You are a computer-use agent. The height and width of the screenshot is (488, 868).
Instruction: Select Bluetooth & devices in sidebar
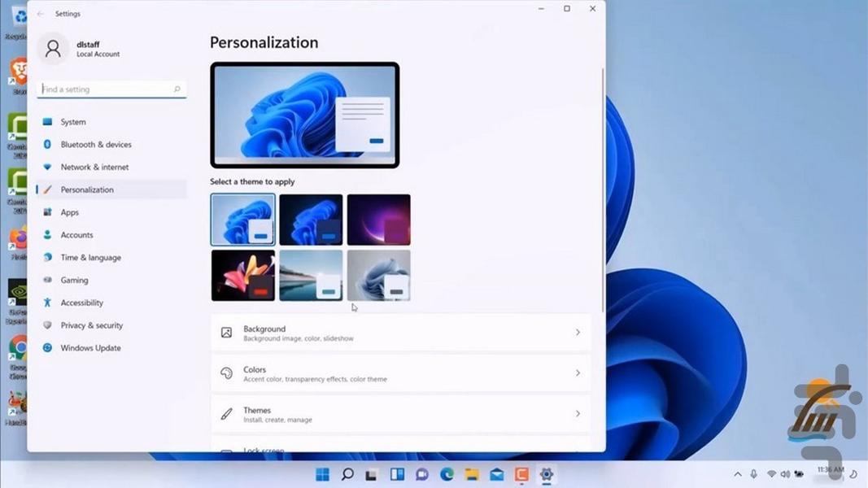95,145
